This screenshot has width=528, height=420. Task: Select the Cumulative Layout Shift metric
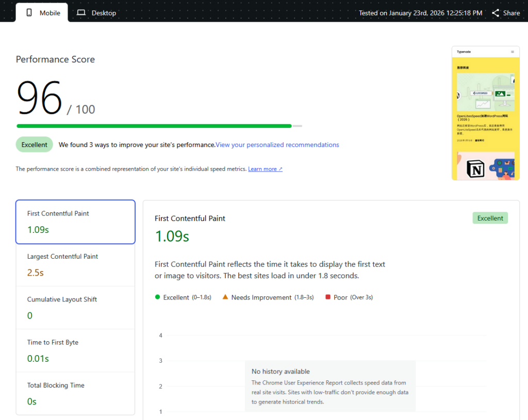pyautogui.click(x=75, y=308)
